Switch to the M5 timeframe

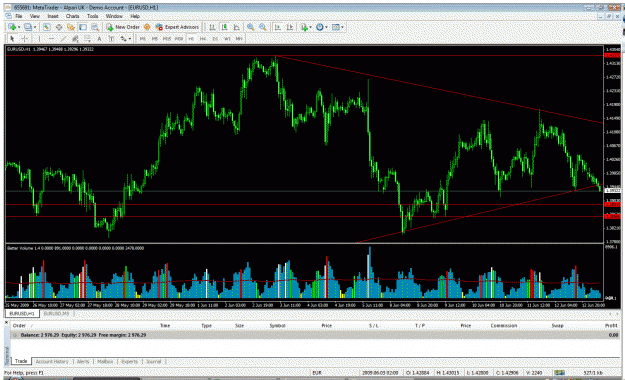coord(155,39)
